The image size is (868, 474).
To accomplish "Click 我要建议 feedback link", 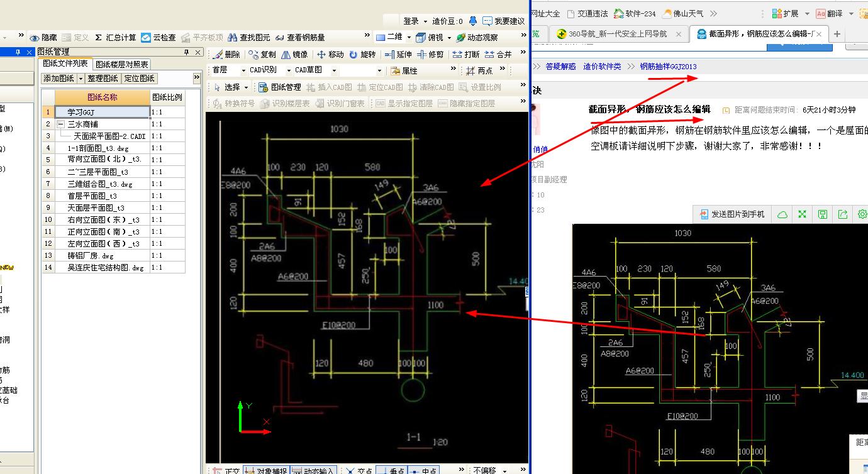I will click(x=504, y=21).
